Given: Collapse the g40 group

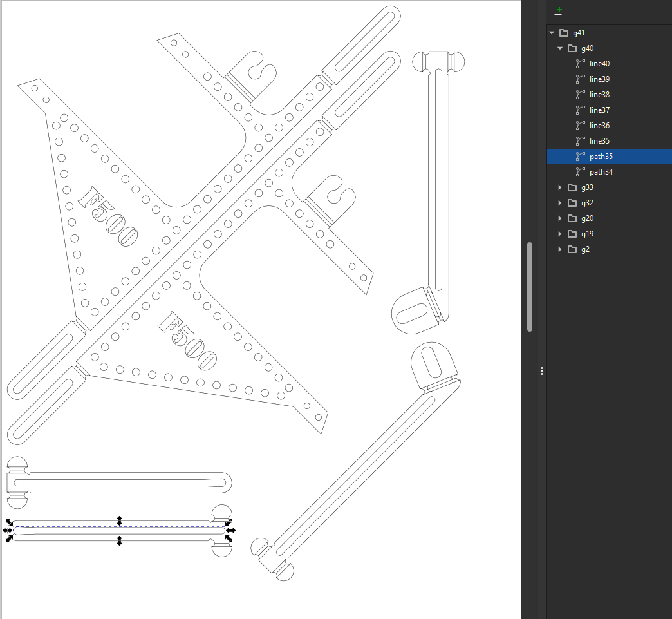Looking at the screenshot, I should (560, 48).
